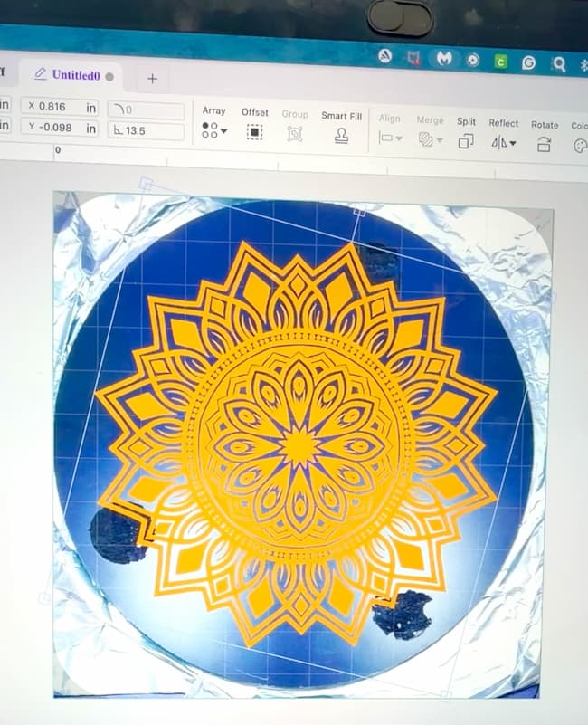This screenshot has width=588, height=725.
Task: Add a new project tab with plus
Action: [x=152, y=79]
